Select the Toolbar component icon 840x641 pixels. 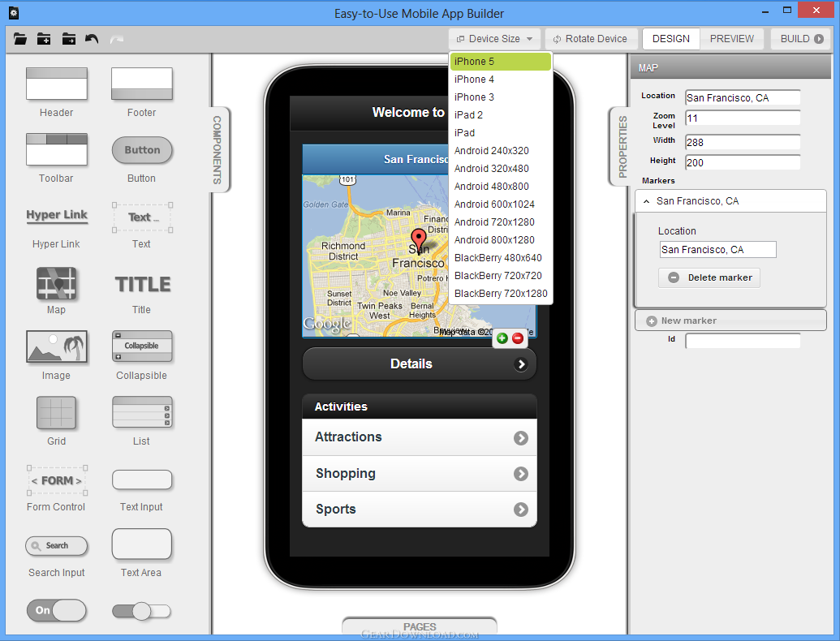pos(56,149)
